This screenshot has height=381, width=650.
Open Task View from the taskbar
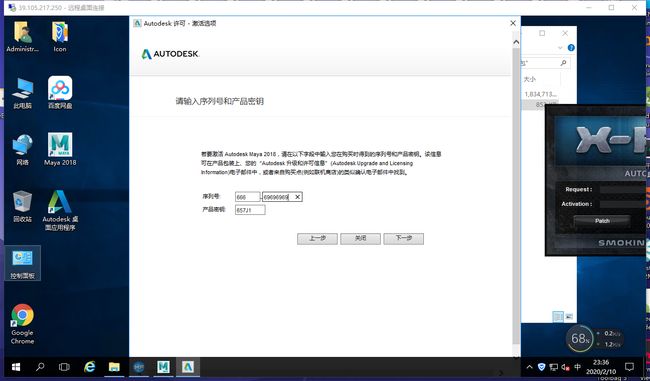pos(64,367)
